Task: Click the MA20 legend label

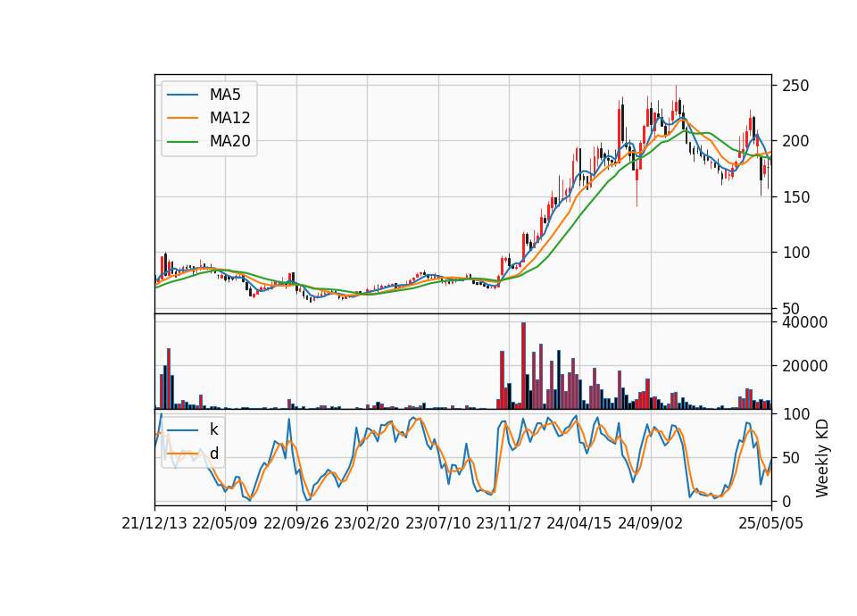Action: [229, 142]
